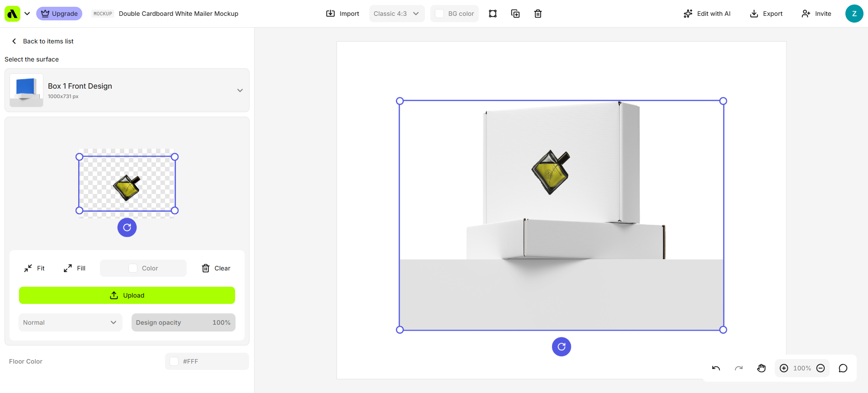Open the app menu chevron beside logo
868x393 pixels.
pyautogui.click(x=27, y=14)
